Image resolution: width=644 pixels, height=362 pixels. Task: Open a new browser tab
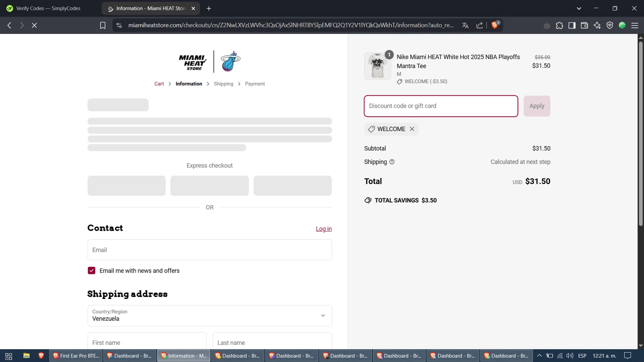point(209,8)
